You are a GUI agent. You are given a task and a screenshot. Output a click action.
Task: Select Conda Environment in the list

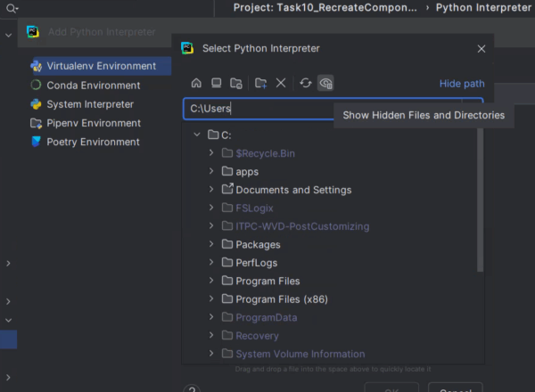93,86
